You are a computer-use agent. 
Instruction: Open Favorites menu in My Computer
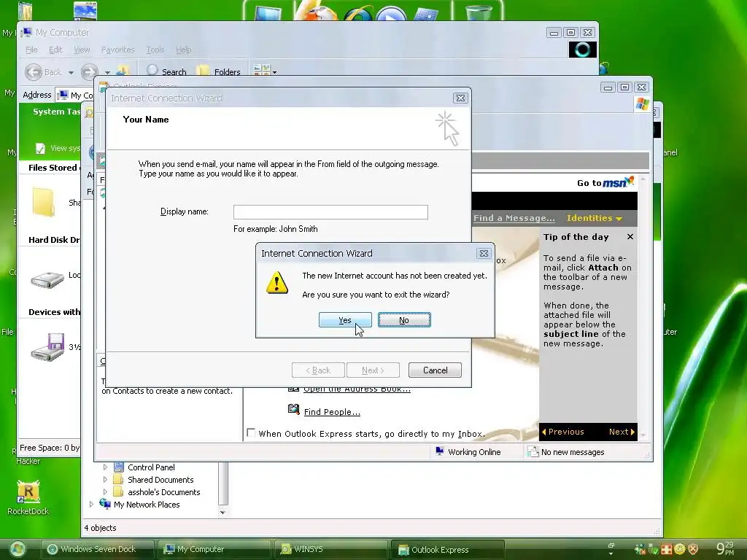click(117, 50)
